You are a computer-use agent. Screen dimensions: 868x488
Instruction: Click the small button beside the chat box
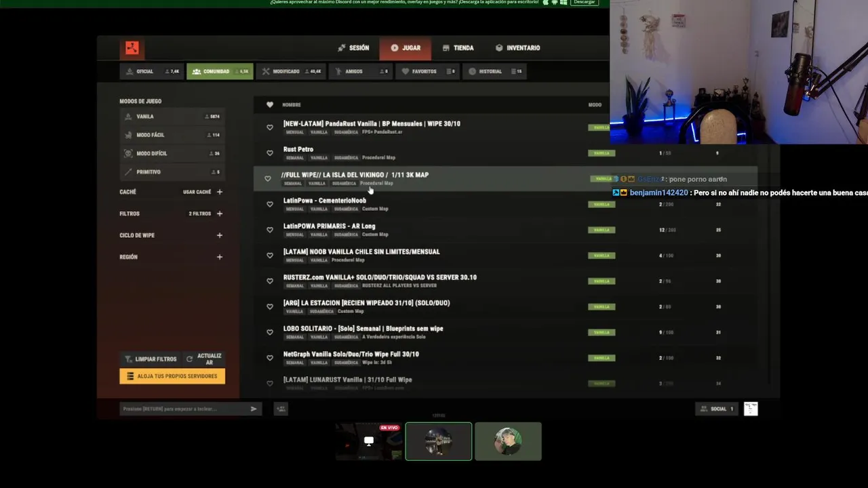point(281,409)
